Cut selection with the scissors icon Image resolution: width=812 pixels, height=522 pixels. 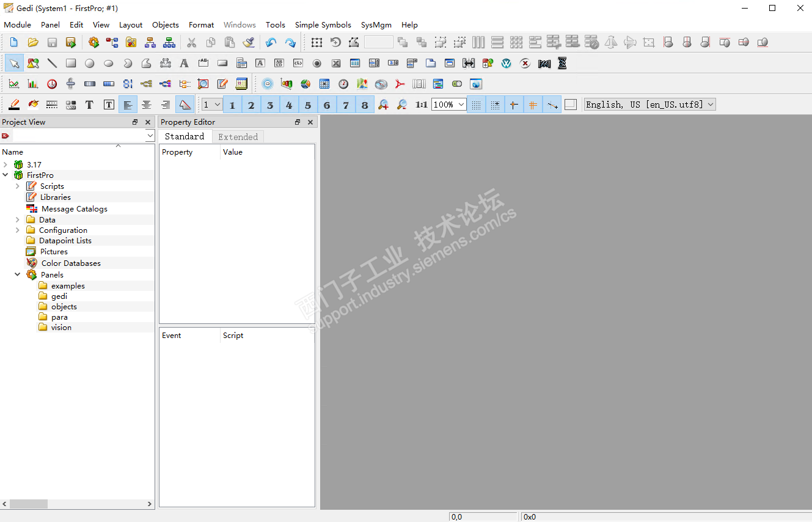192,42
